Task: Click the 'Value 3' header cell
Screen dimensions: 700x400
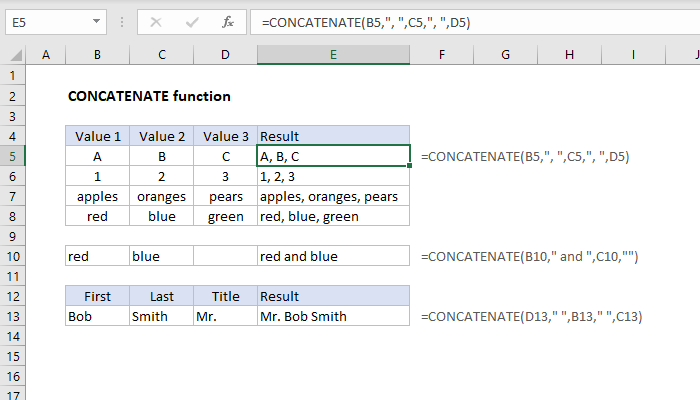Action: pos(225,136)
